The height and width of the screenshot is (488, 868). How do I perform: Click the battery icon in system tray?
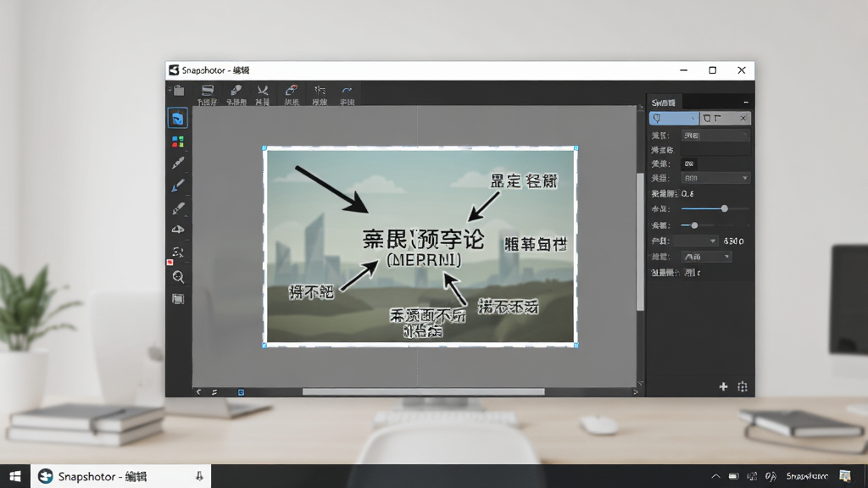[733, 476]
